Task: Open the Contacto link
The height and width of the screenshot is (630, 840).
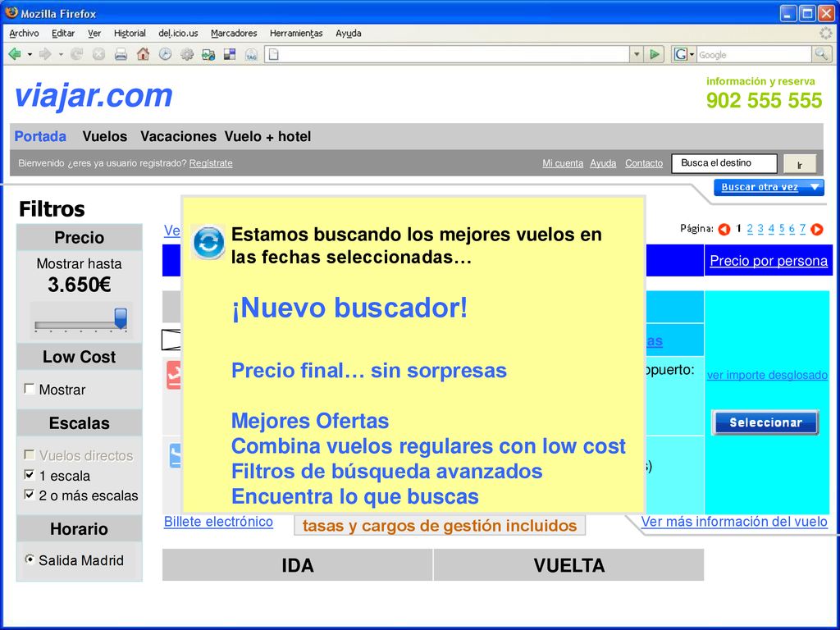Action: click(643, 163)
